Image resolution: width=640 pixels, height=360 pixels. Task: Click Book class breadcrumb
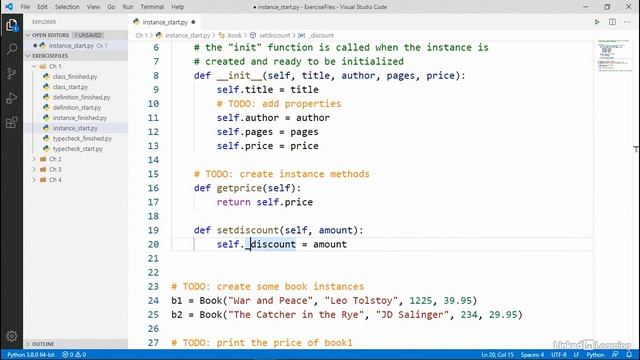point(234,36)
